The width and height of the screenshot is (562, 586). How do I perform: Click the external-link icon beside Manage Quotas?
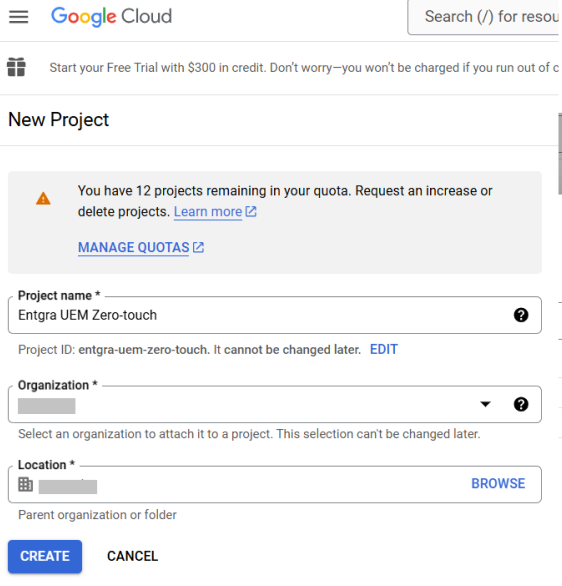(198, 247)
